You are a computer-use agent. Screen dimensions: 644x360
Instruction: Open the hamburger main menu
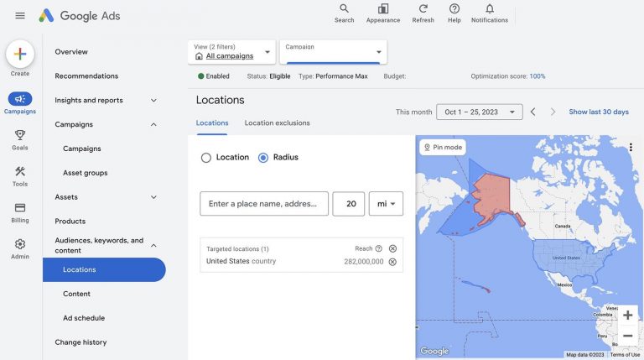[20, 16]
